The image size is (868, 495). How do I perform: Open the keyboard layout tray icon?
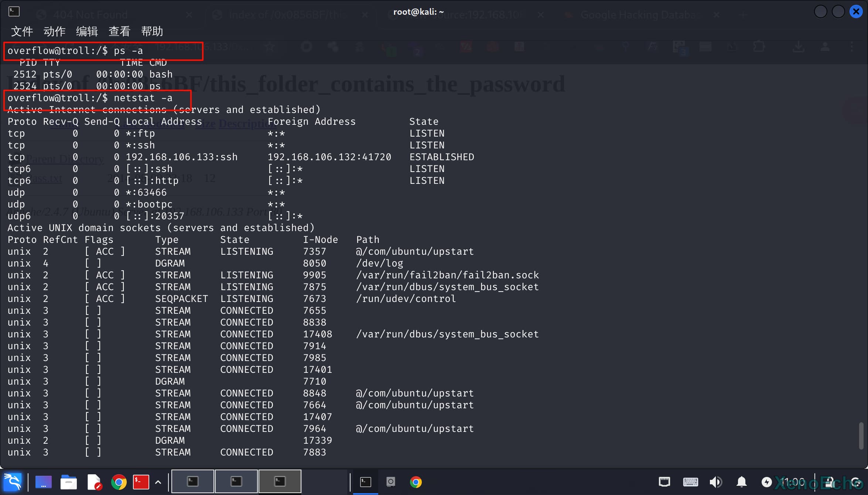pos(690,482)
